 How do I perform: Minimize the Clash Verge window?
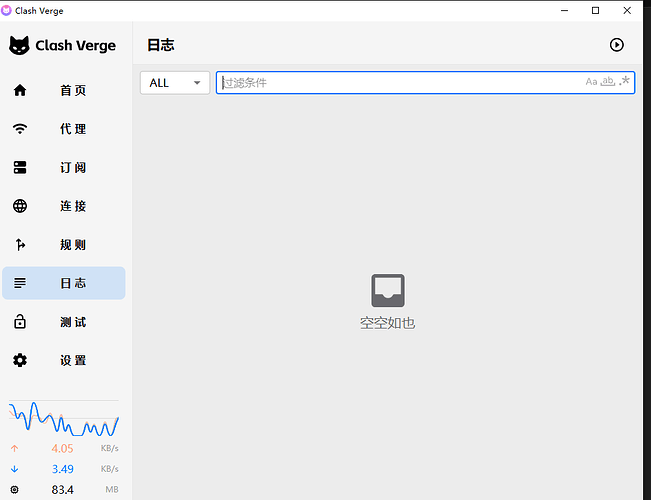pos(564,10)
